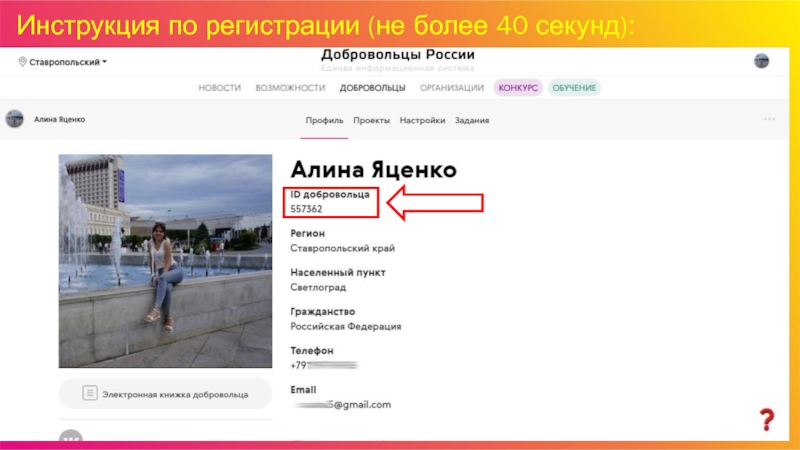Viewport: 800px width, 450px height.
Task: Click the Регион label
Action: coord(307,233)
